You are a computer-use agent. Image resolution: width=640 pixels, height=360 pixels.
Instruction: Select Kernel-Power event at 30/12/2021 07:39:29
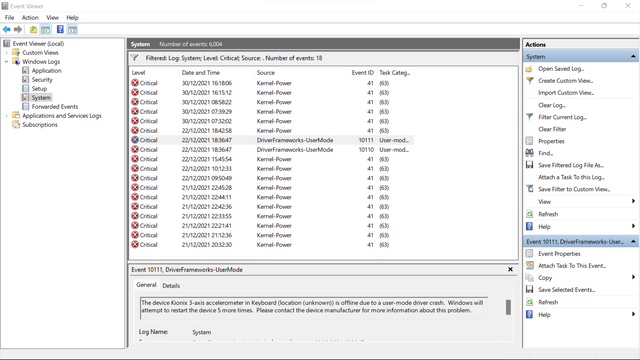pos(271,111)
